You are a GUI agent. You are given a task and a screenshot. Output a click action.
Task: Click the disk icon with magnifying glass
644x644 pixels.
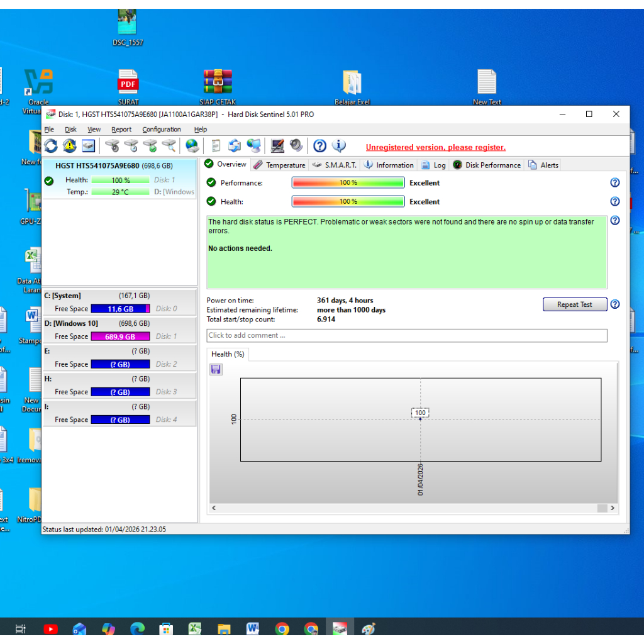pos(169,146)
